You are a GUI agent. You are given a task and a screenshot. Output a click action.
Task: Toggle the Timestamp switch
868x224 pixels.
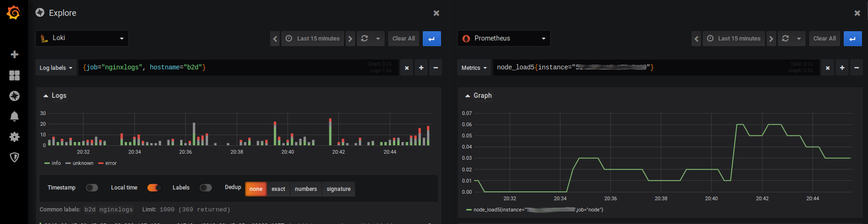(92, 188)
